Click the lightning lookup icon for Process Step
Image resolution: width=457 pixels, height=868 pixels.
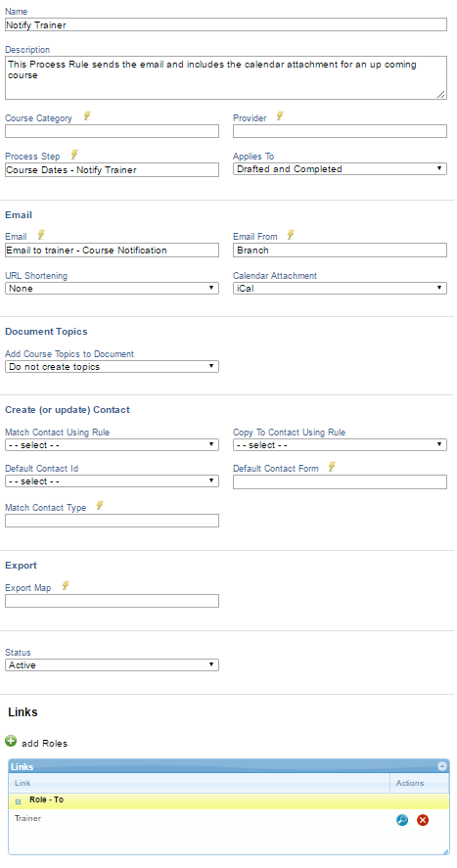(x=74, y=155)
